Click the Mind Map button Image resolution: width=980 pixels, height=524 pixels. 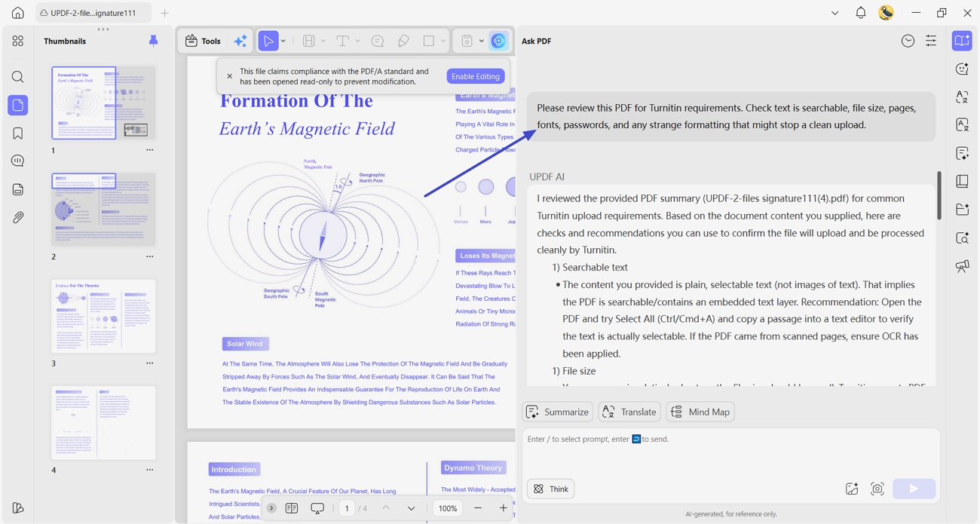coord(700,412)
